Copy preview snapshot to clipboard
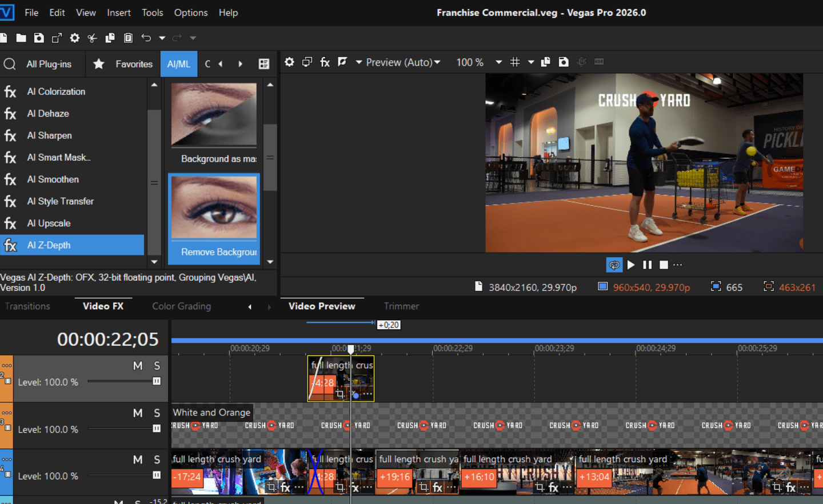This screenshot has height=504, width=823. 546,62
